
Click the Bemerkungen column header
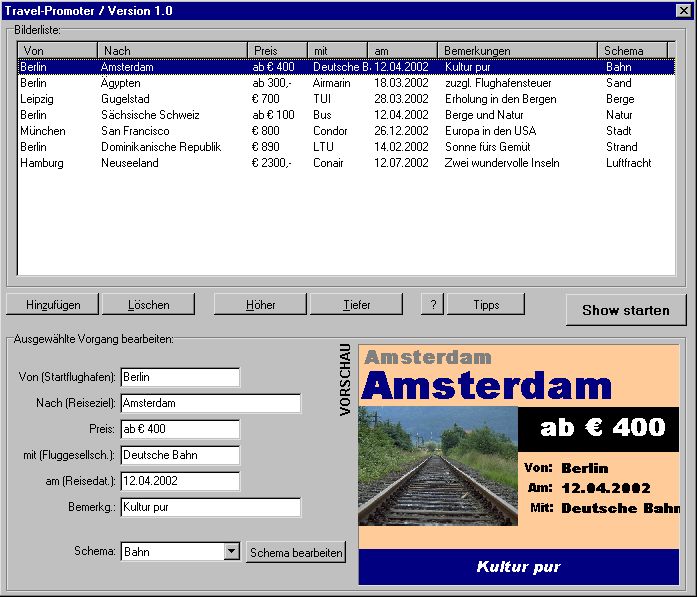click(517, 51)
